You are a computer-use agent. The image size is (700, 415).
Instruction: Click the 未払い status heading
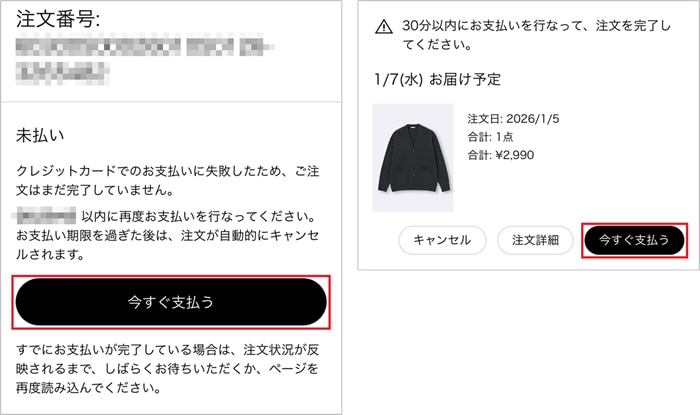(41, 135)
